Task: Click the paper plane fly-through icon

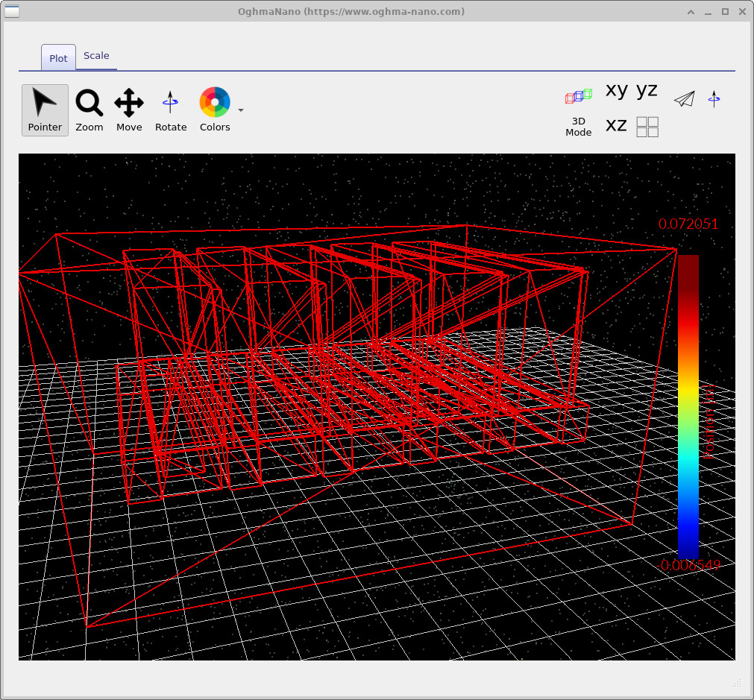Action: point(685,98)
